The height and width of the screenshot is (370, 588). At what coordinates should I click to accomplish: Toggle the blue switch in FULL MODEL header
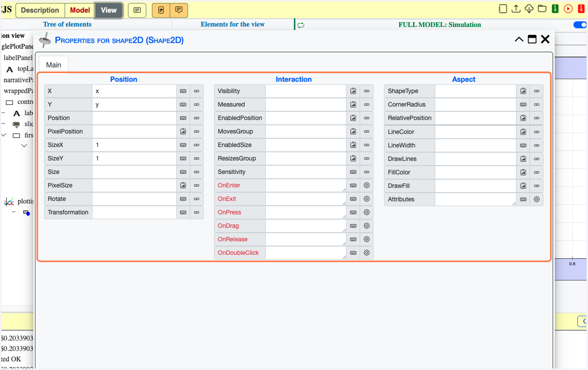point(580,25)
